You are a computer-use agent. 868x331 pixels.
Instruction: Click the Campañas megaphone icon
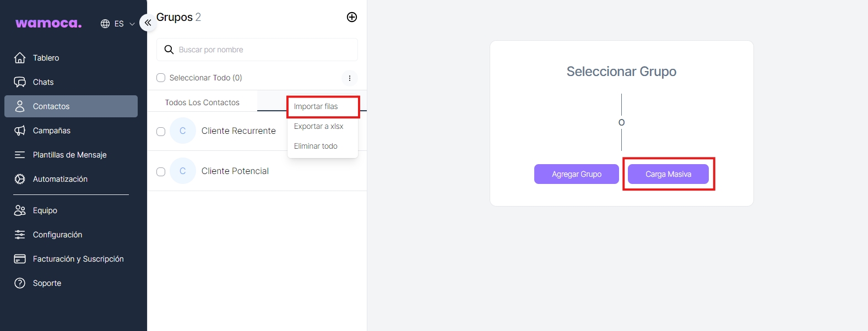point(20,131)
